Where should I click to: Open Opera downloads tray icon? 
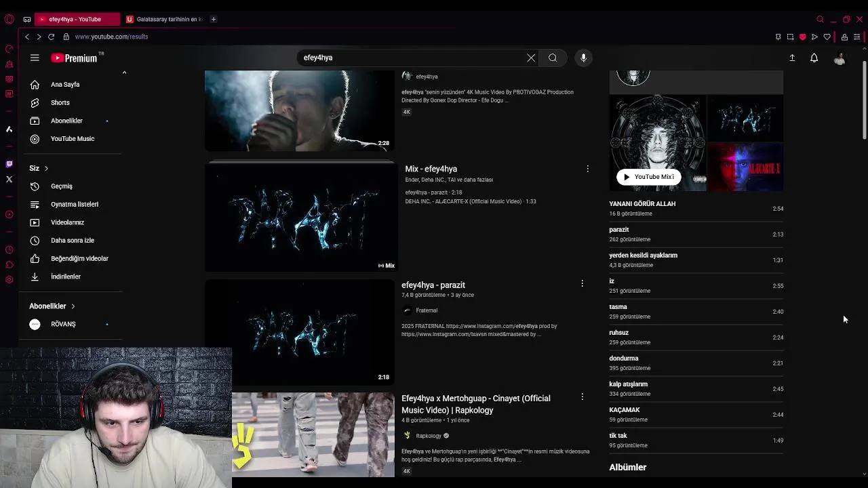tap(844, 37)
